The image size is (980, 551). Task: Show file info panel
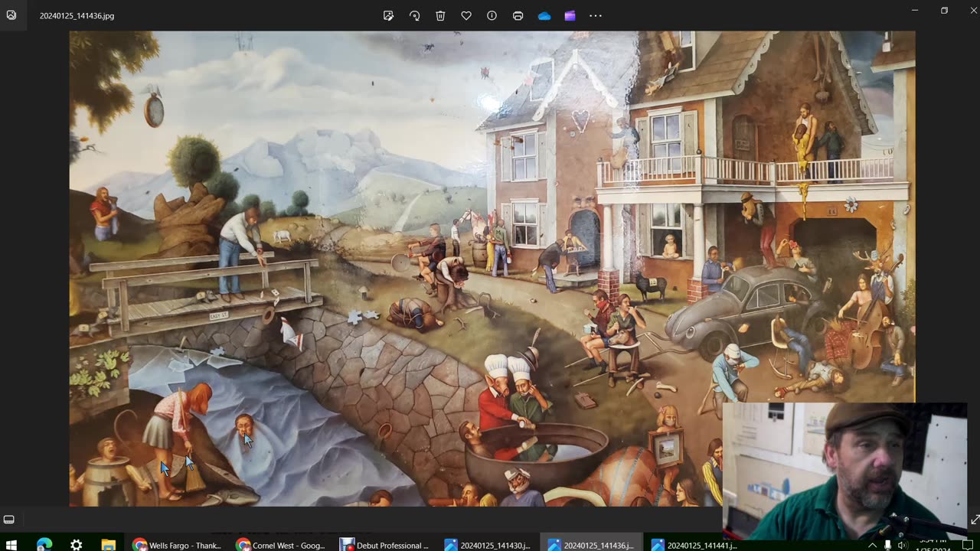(x=492, y=15)
